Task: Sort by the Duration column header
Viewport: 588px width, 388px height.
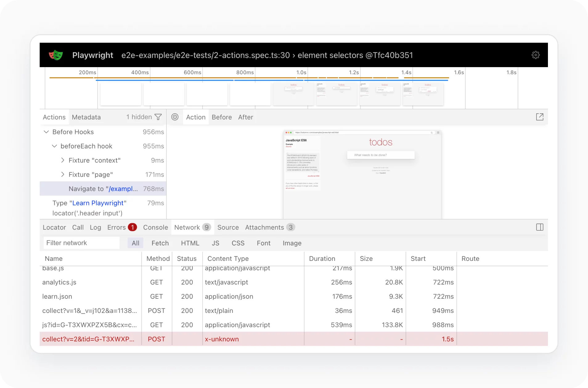Action: 329,259
